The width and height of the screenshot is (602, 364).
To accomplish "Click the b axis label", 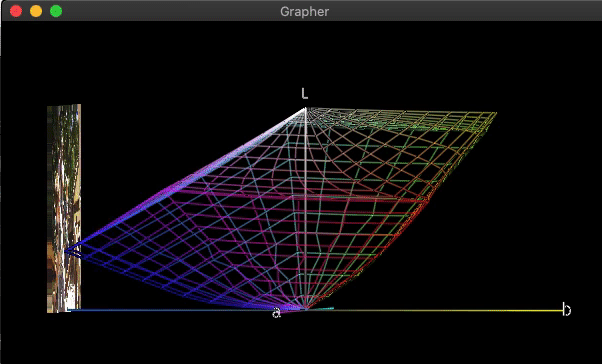I will coord(566,309).
